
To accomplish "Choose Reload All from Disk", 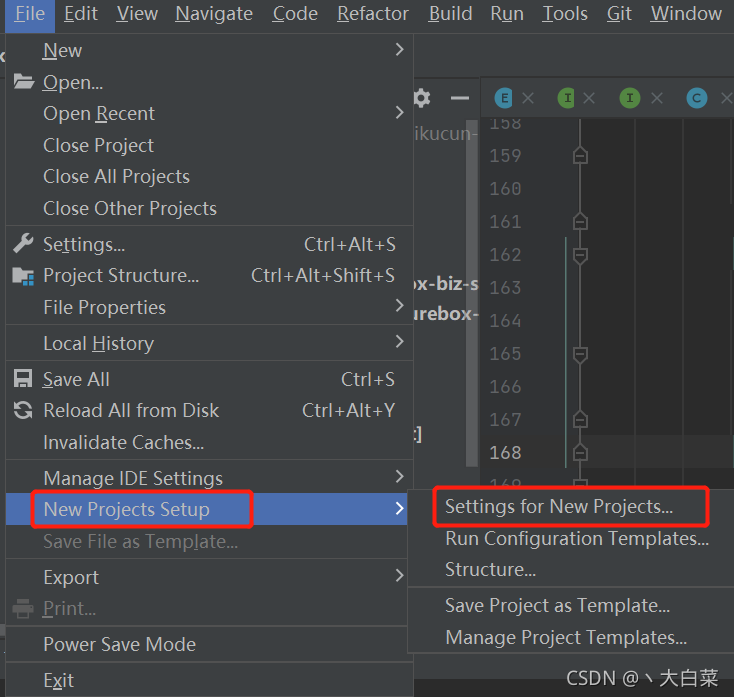I will click(x=209, y=411).
